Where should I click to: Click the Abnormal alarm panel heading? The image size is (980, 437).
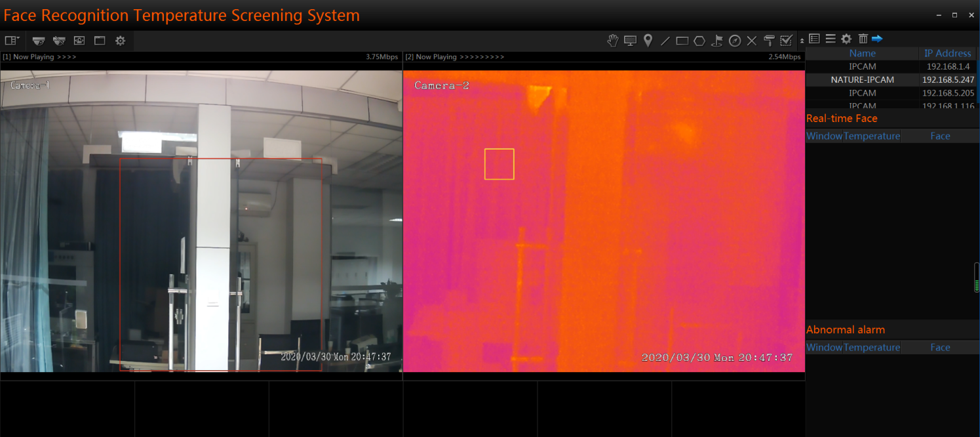pyautogui.click(x=846, y=329)
